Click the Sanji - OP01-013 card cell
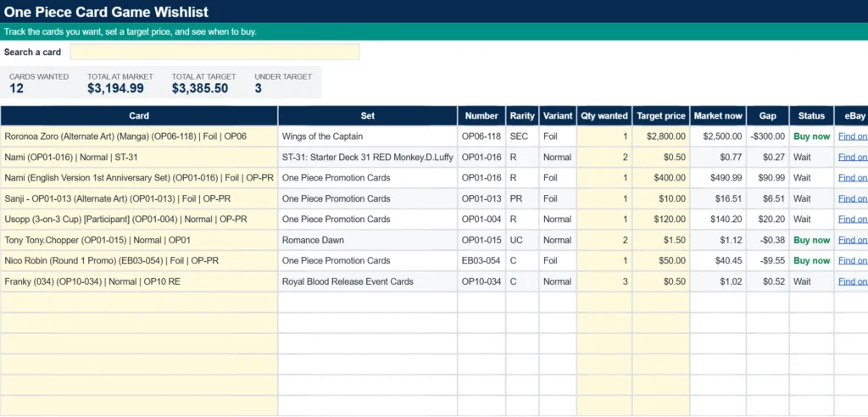 [x=139, y=199]
